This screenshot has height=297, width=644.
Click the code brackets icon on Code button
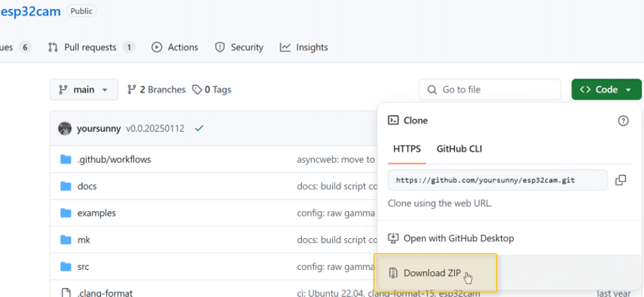click(584, 90)
